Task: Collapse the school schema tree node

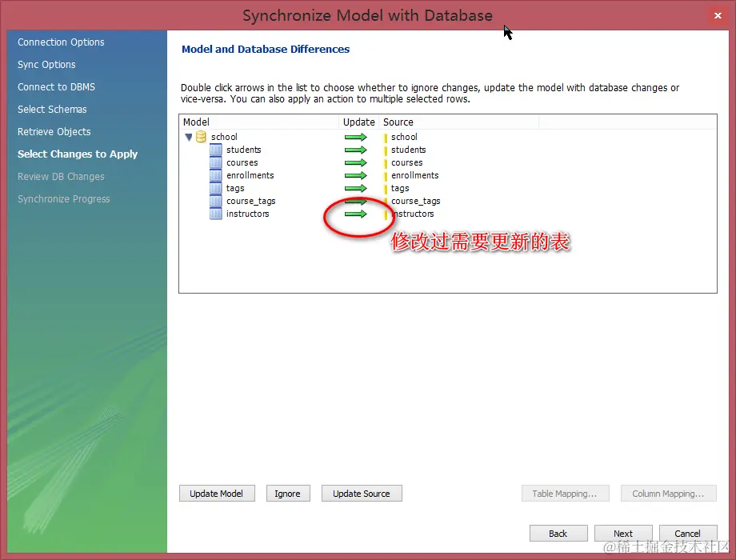Action: [189, 137]
